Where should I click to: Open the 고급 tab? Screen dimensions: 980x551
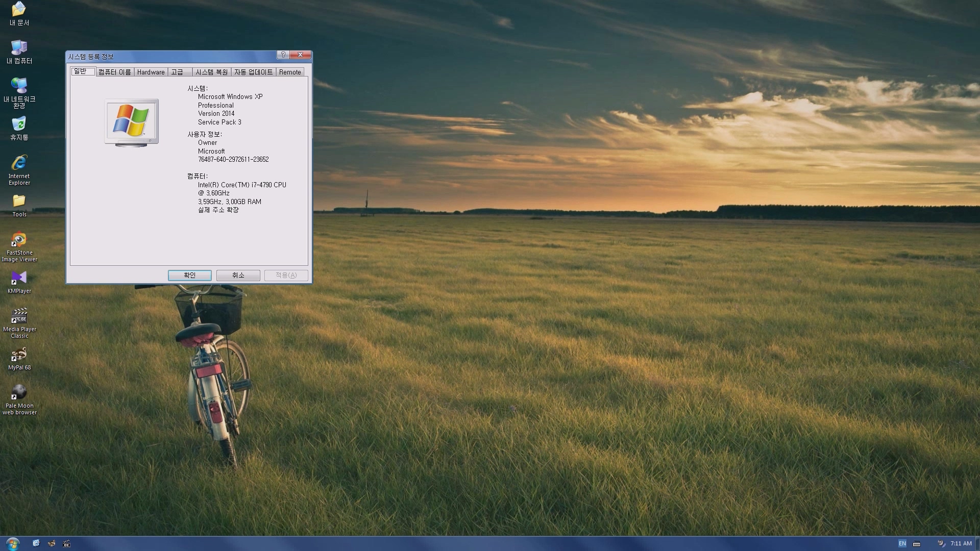[178, 72]
